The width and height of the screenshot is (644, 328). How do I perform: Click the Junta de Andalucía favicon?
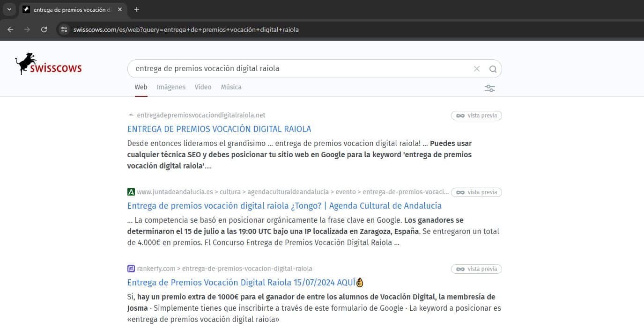pyautogui.click(x=131, y=192)
